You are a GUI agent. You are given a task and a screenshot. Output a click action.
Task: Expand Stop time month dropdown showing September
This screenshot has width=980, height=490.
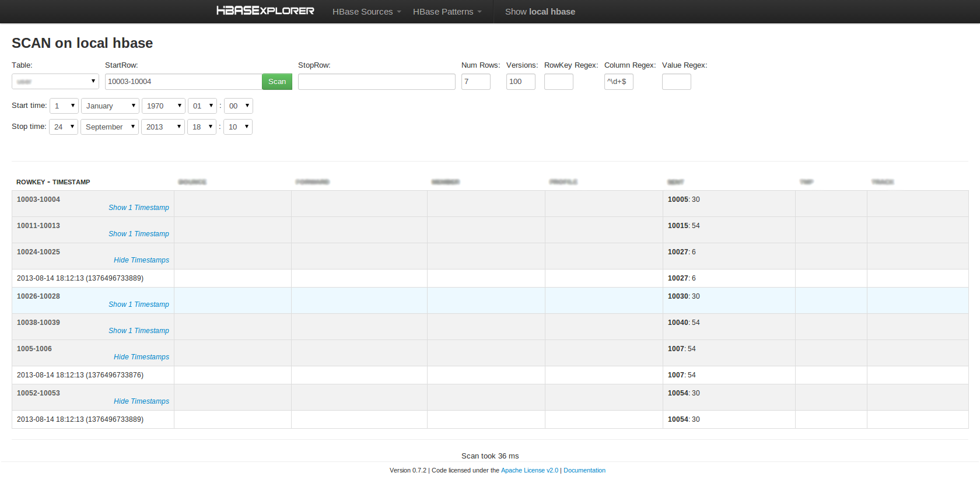pyautogui.click(x=109, y=127)
